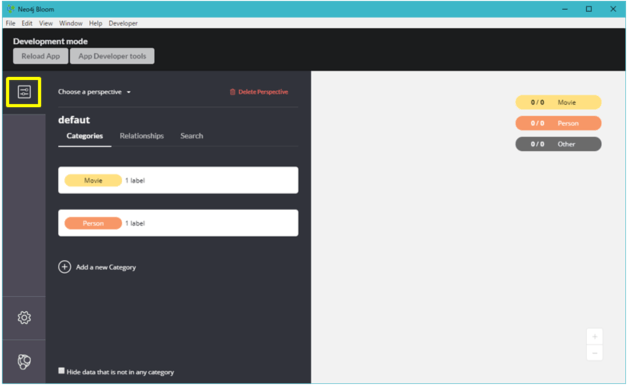The width and height of the screenshot is (629, 386).
Task: Zoom in with the plus button on canvas
Action: (595, 336)
